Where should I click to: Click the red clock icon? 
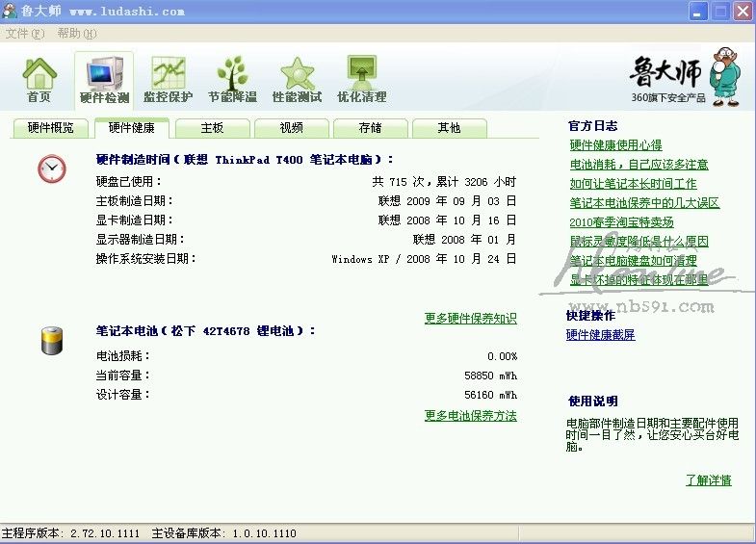52,168
